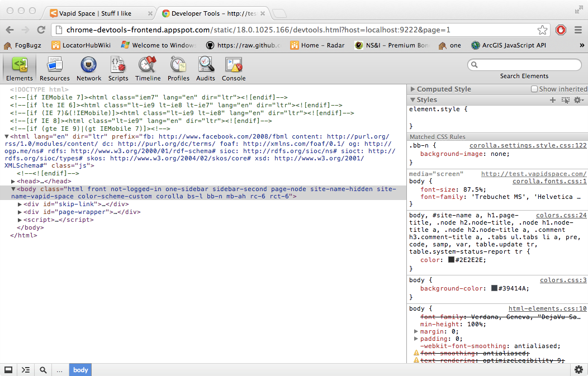
Task: Open the Network panel
Action: point(89,69)
